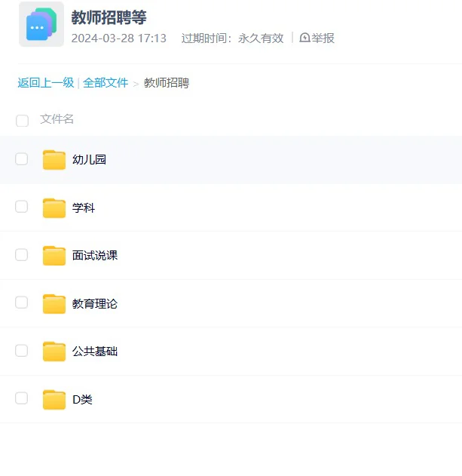This screenshot has height=476, width=462.
Task: Check the 学科 row checkbox
Action: pos(22,207)
